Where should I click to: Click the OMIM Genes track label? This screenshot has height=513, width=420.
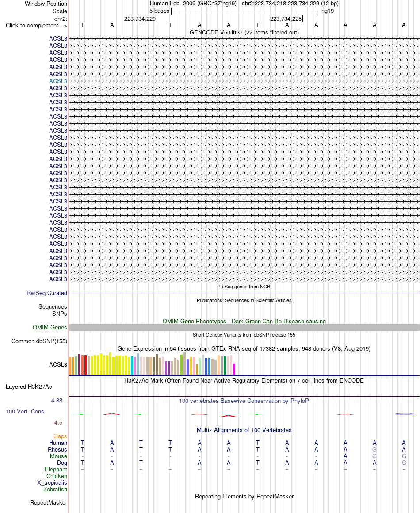click(50, 328)
